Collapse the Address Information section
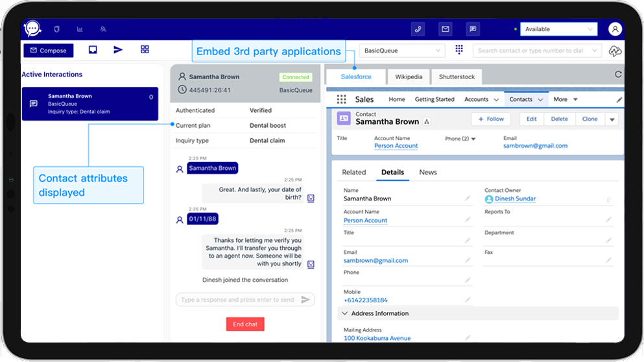 (344, 313)
